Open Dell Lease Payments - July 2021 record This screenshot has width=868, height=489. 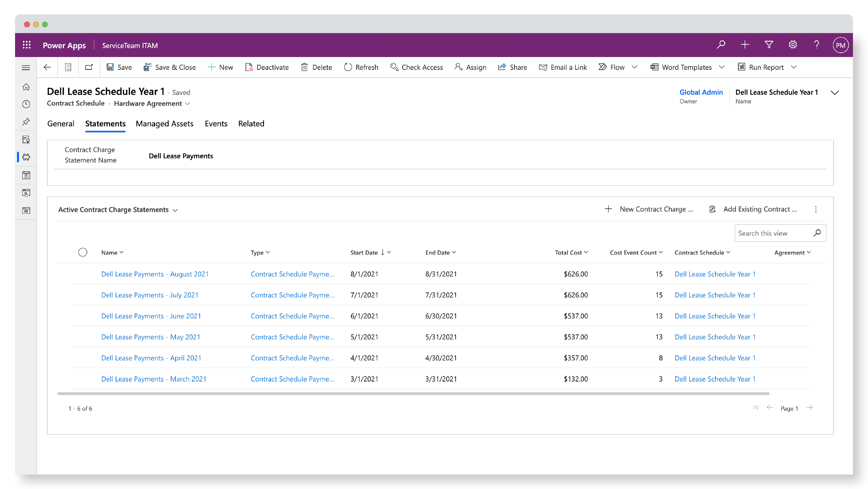pos(150,295)
